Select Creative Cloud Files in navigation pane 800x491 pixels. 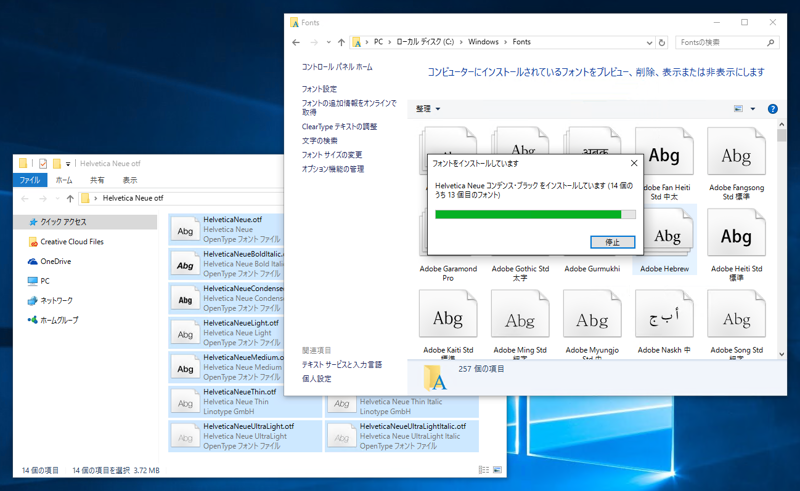pyautogui.click(x=66, y=241)
